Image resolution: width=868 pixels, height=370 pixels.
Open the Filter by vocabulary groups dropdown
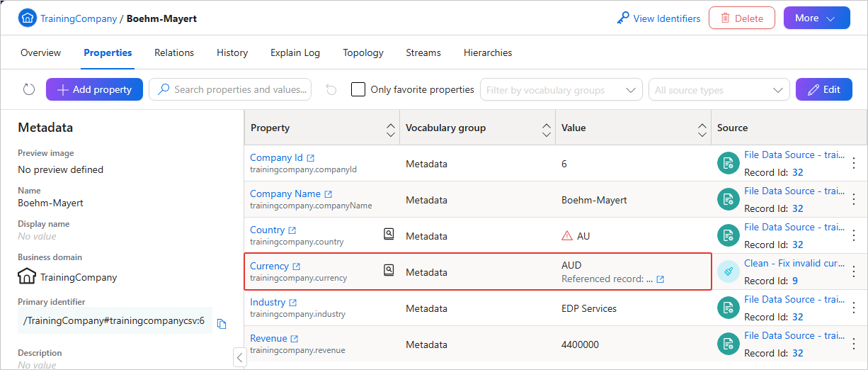561,90
